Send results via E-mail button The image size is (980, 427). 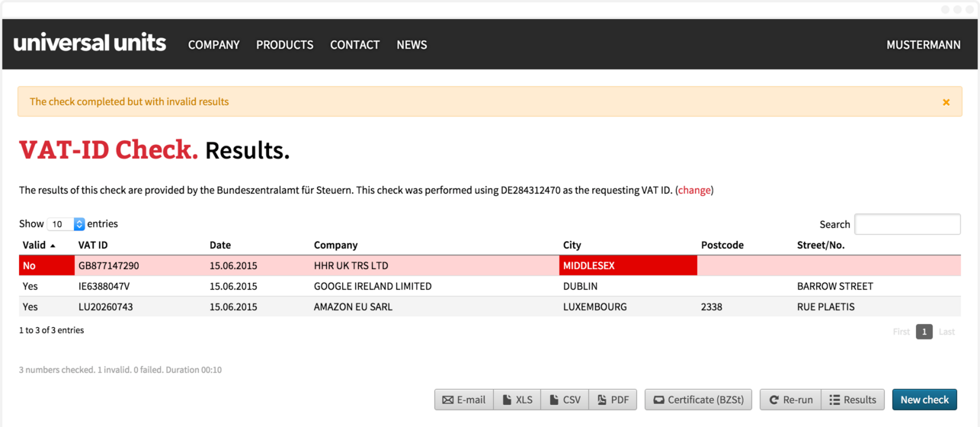point(464,400)
